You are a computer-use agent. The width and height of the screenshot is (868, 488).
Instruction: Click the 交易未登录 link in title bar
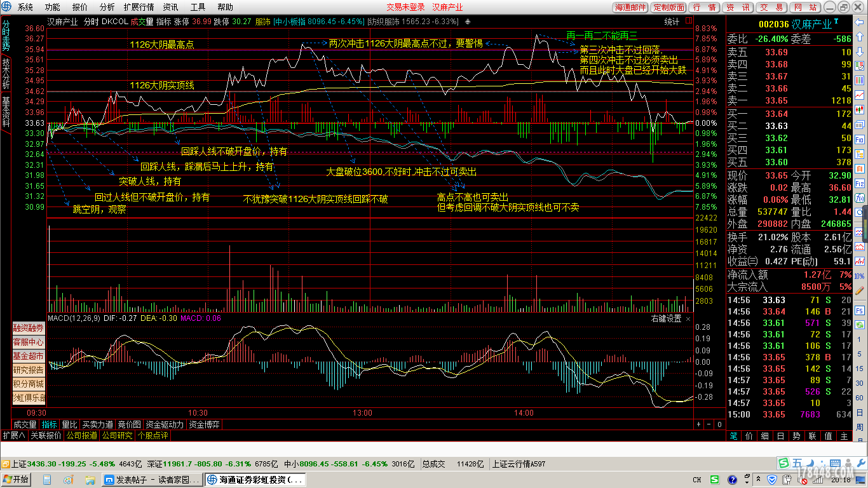[405, 7]
